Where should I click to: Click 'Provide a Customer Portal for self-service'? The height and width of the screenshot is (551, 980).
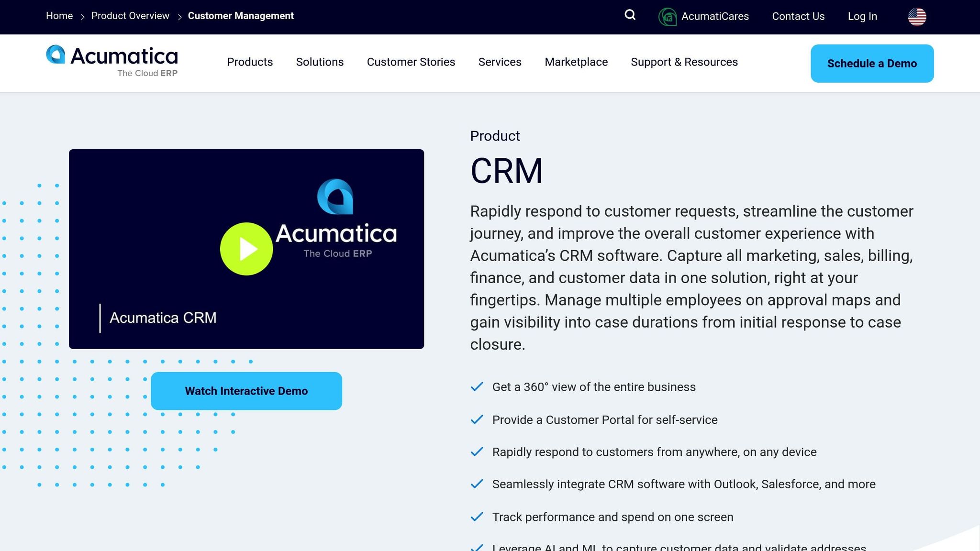pyautogui.click(x=605, y=419)
